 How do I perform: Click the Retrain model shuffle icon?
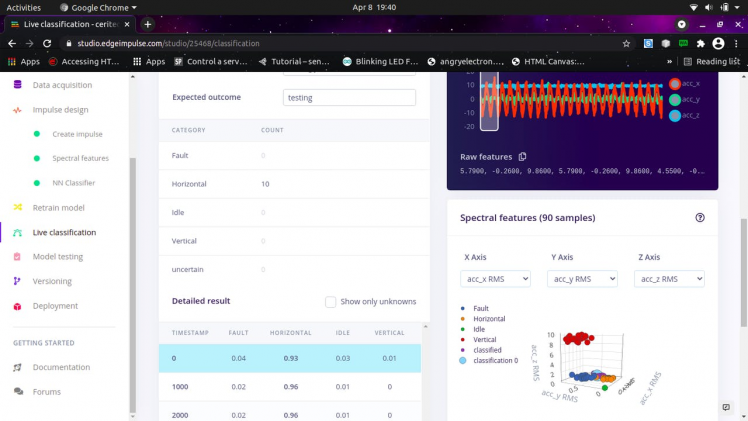18,207
